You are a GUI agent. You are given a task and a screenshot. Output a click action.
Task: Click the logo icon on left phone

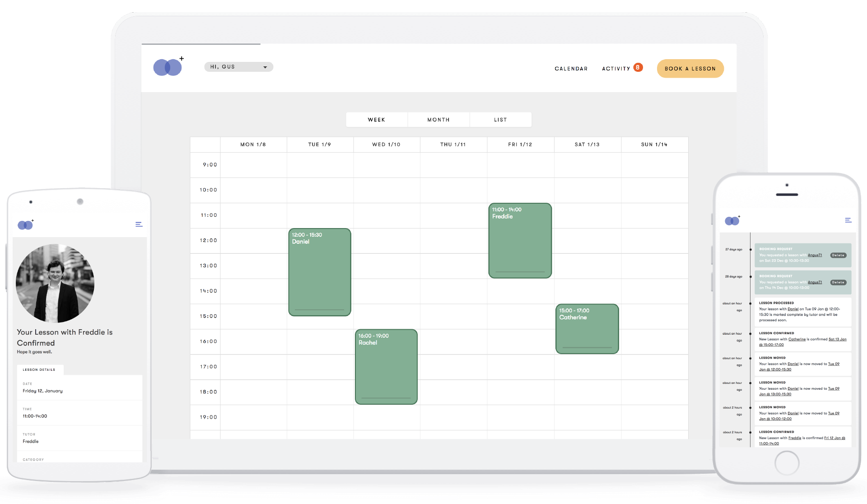25,225
